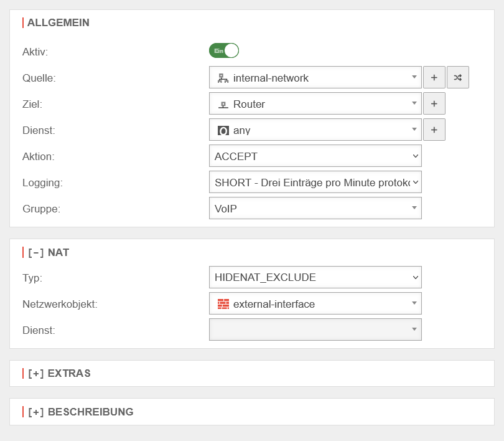
Task: Open the Netzwerkobjekt dropdown
Action: [315, 304]
